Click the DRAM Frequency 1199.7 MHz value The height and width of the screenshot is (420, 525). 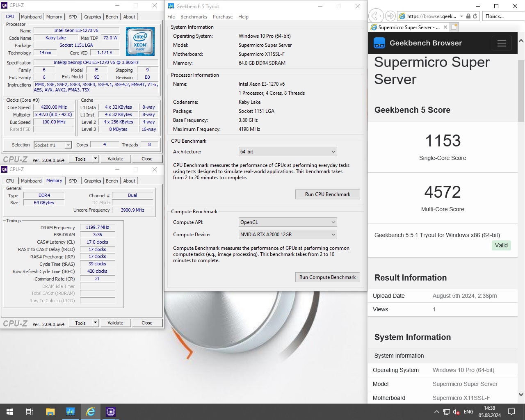pos(97,227)
